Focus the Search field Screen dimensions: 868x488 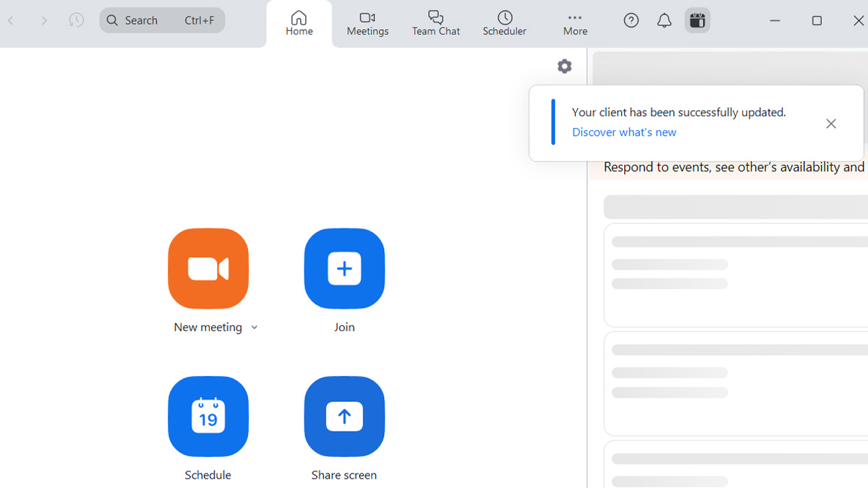[x=162, y=20]
